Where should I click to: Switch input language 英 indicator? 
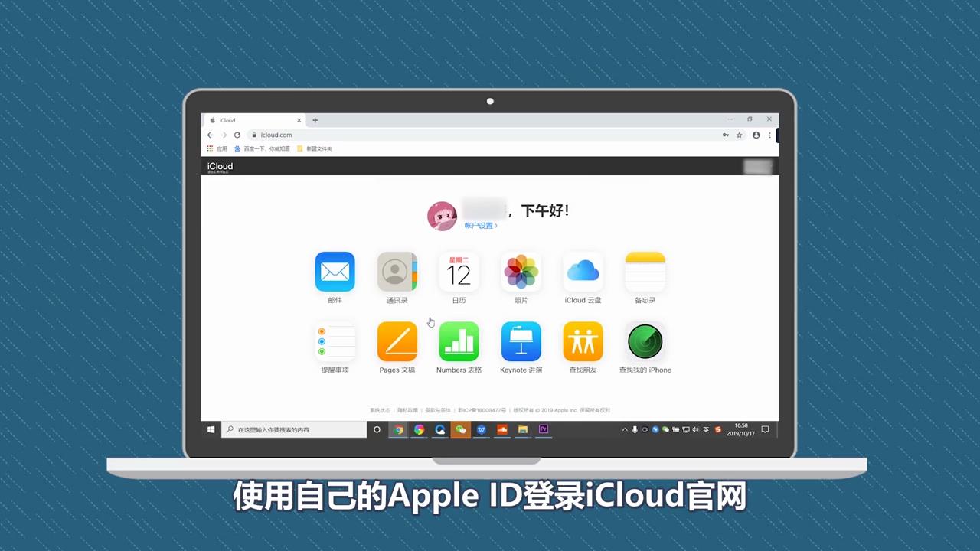tap(705, 430)
